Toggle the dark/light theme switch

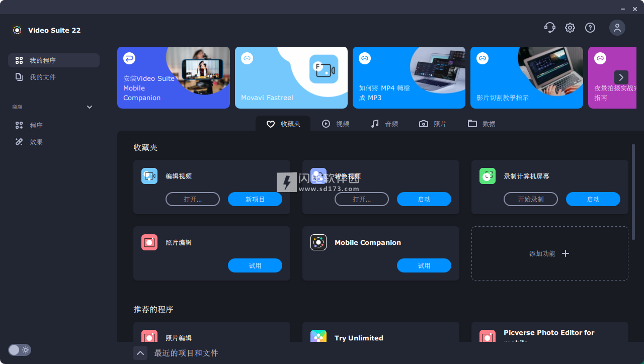click(20, 350)
